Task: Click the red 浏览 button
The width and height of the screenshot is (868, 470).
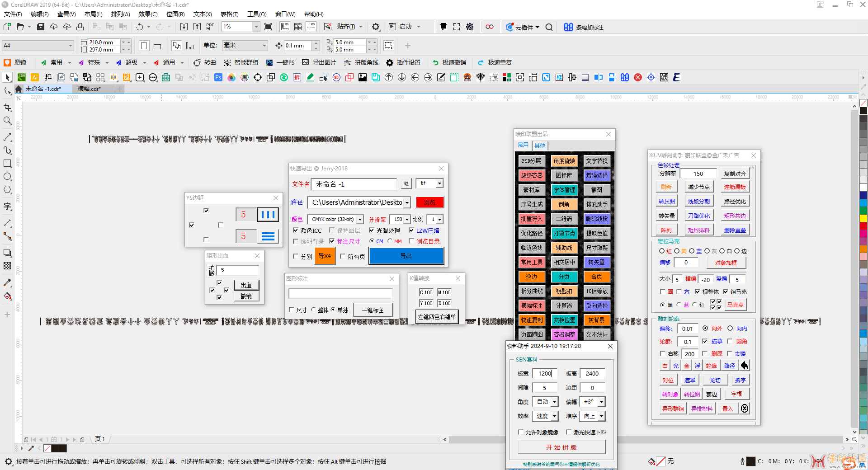Action: pyautogui.click(x=429, y=202)
